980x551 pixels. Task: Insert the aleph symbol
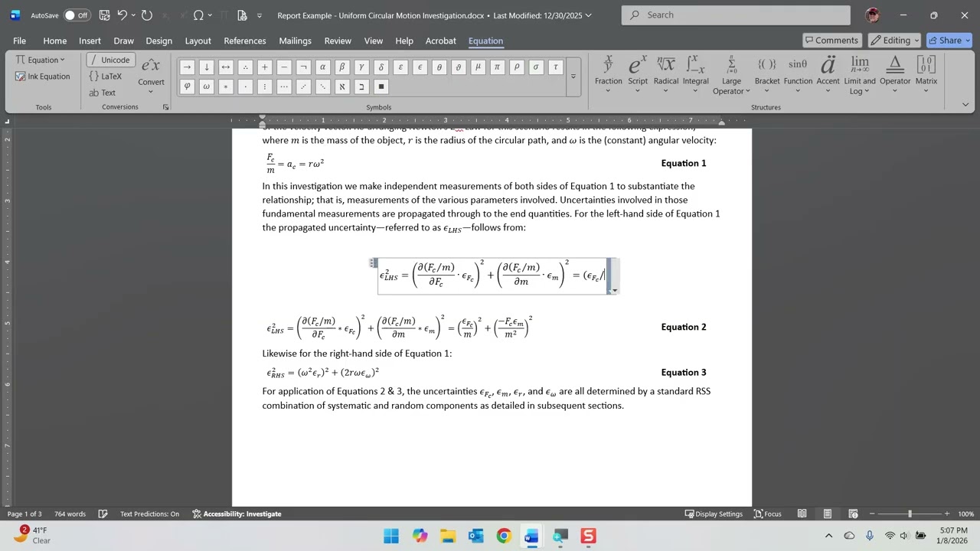[x=342, y=86]
